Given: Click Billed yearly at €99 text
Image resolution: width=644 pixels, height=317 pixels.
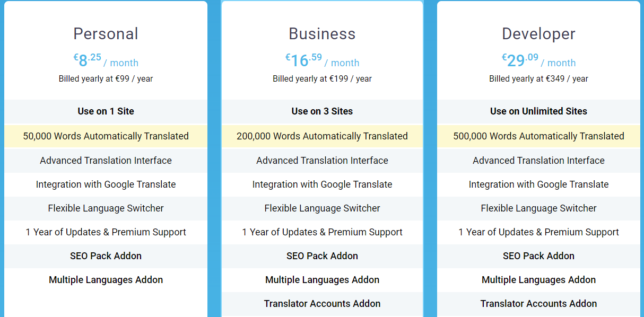Looking at the screenshot, I should [x=106, y=78].
